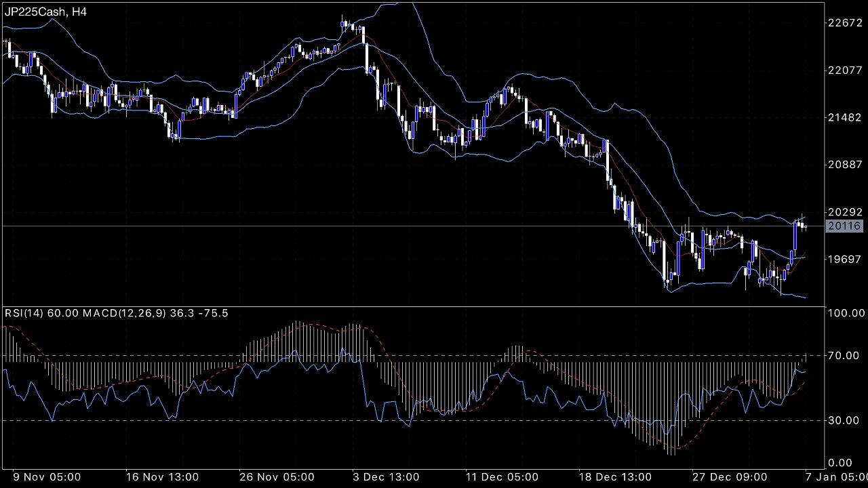Click the current price tag 20116
Image resolution: width=868 pixels, height=488 pixels.
844,226
